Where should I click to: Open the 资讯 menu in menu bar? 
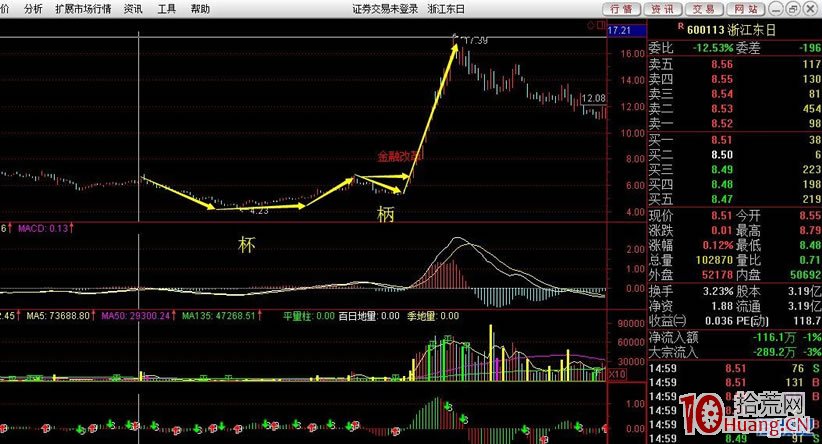pyautogui.click(x=133, y=9)
